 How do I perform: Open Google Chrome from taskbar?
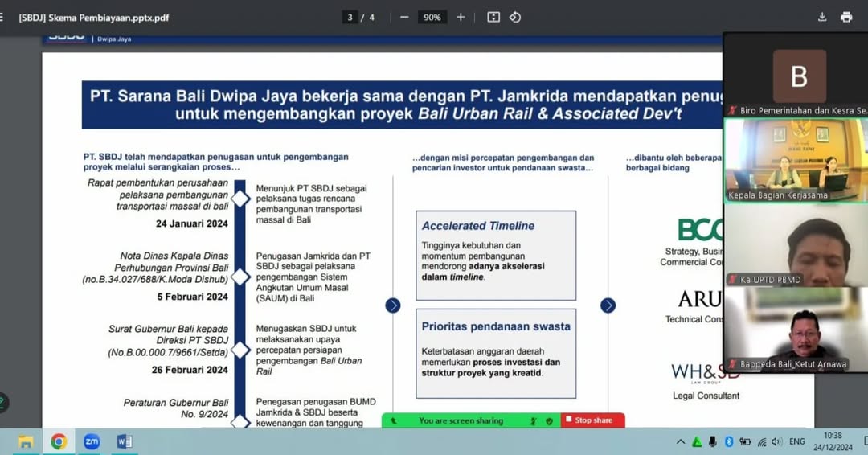59,441
